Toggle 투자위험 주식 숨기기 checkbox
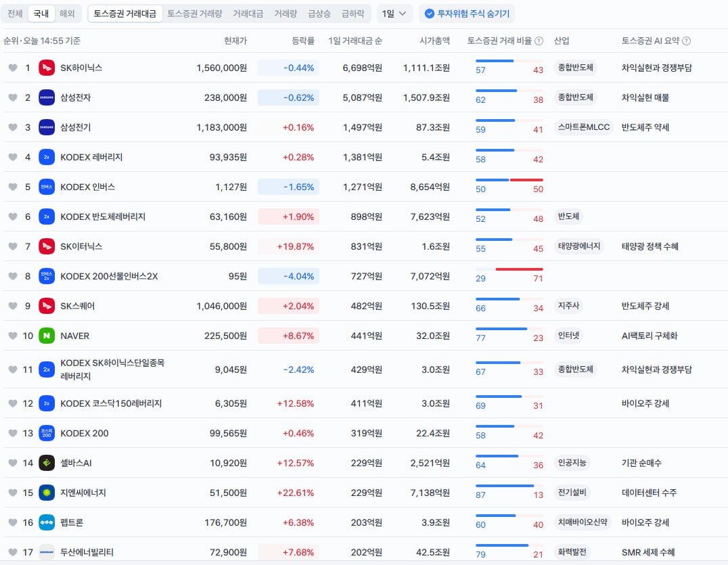The height and width of the screenshot is (565, 728). click(430, 14)
